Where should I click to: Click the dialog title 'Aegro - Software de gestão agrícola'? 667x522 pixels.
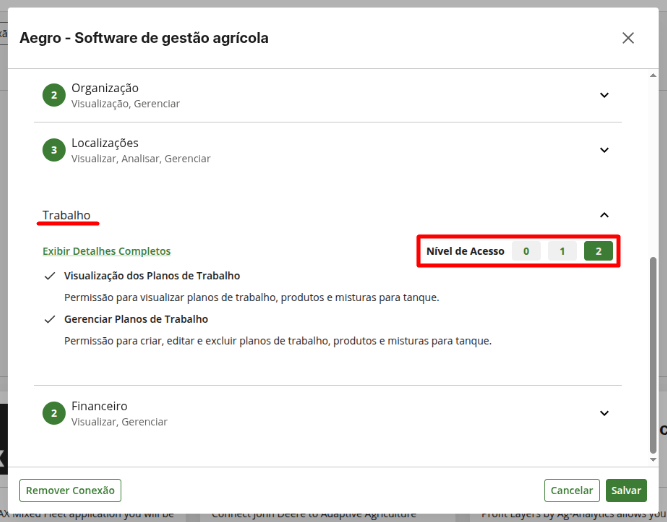click(144, 38)
